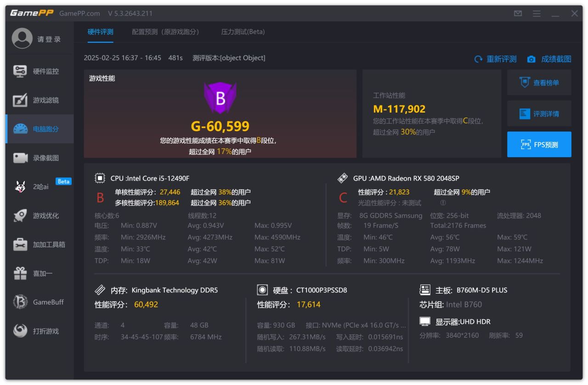Viewport: 588px width, 385px height.
Task: Open 硬件监控 hardware monitor in sidebar
Action: pyautogui.click(x=40, y=71)
